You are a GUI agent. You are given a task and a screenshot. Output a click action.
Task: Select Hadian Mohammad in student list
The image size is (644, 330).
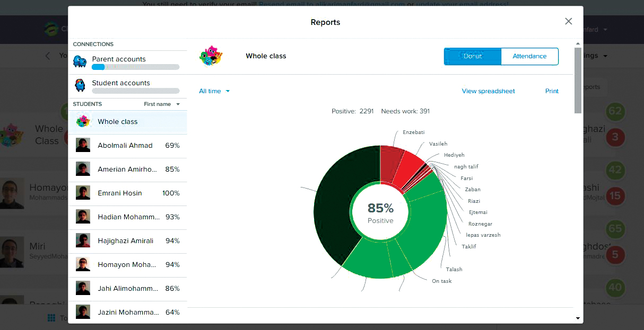tap(128, 217)
